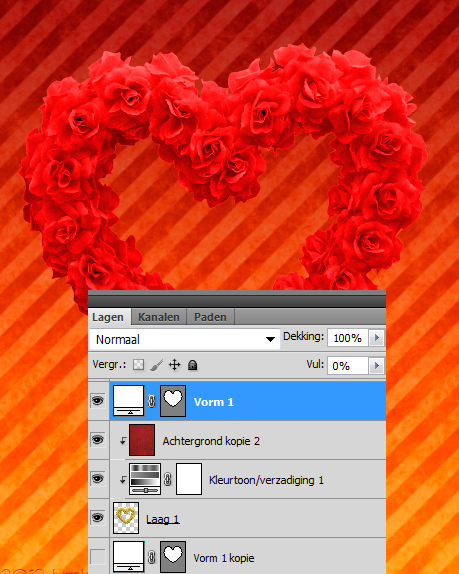459x574 pixels.
Task: Toggle lock image pixels brush icon
Action: tap(157, 365)
